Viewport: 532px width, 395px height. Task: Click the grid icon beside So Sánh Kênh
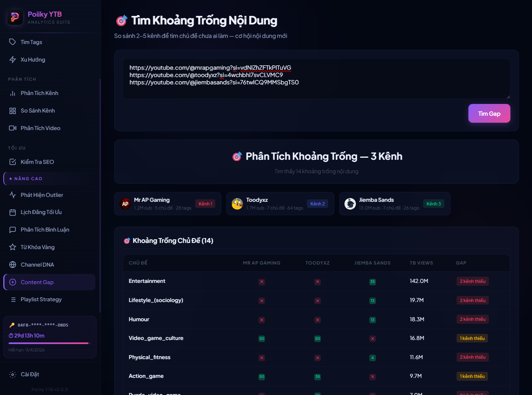(x=13, y=111)
